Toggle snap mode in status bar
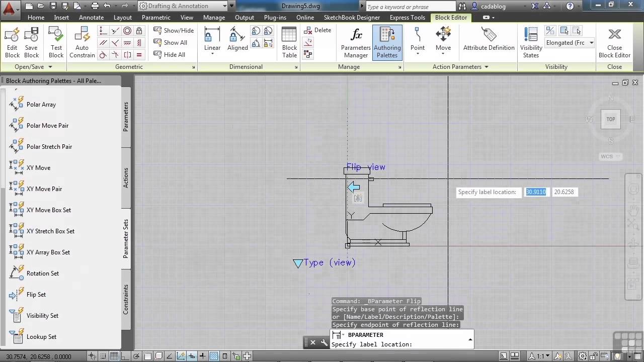The height and width of the screenshot is (362, 644). [103, 356]
